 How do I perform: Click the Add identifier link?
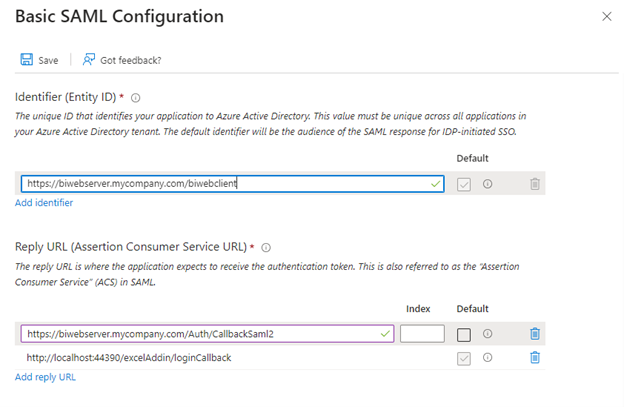44,203
